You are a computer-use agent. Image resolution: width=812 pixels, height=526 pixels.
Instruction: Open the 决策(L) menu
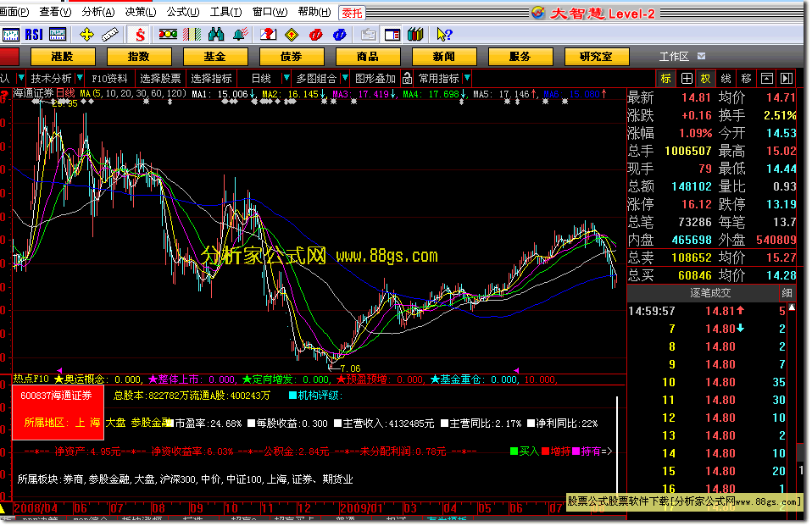point(141,12)
